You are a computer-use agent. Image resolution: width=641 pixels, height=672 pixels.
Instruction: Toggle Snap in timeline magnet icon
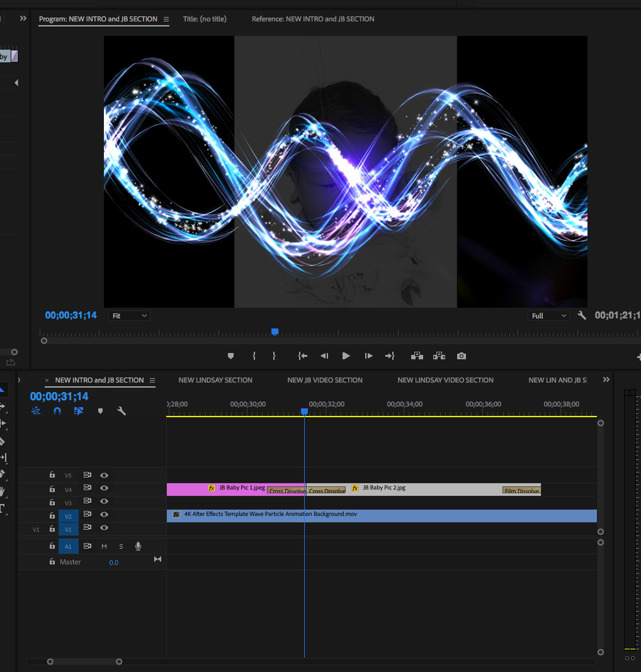pos(57,411)
